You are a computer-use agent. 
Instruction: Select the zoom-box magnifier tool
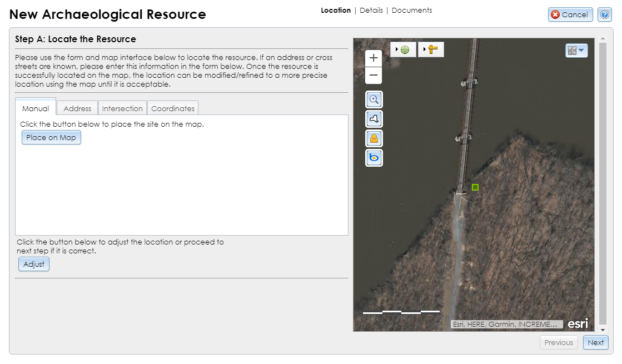pos(374,99)
